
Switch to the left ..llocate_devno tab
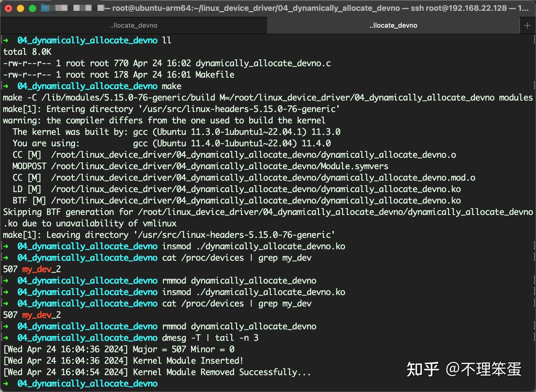click(x=134, y=25)
